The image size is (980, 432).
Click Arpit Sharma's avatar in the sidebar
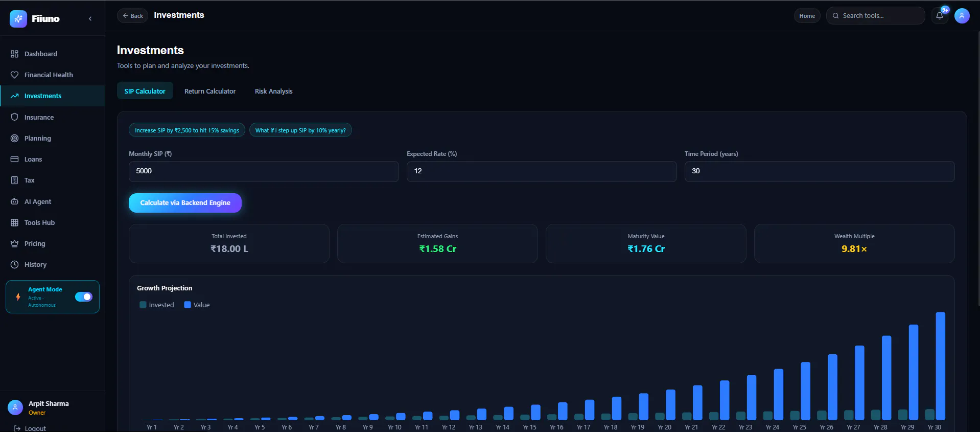pyautogui.click(x=15, y=407)
